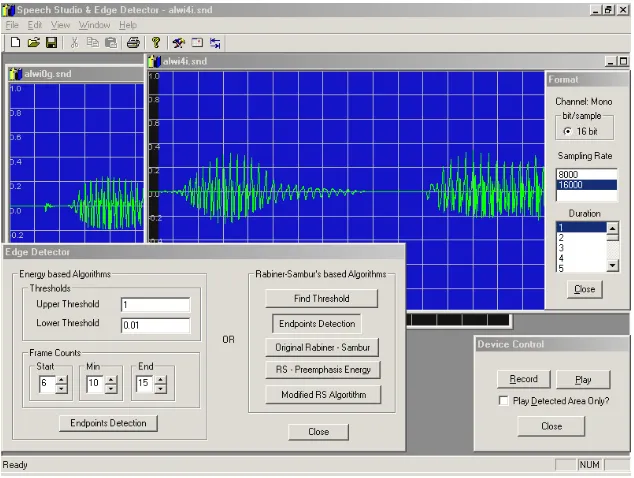Click the Find Threshold button
Screen dimensions: 634x478
[x=321, y=298]
